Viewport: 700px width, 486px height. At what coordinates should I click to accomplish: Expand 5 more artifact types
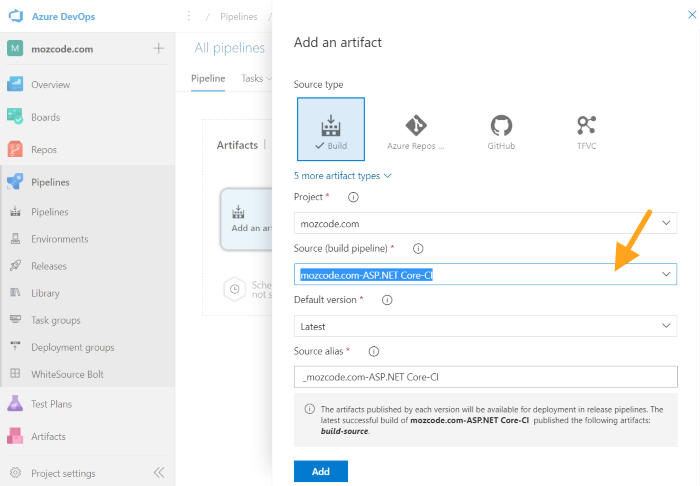point(343,175)
